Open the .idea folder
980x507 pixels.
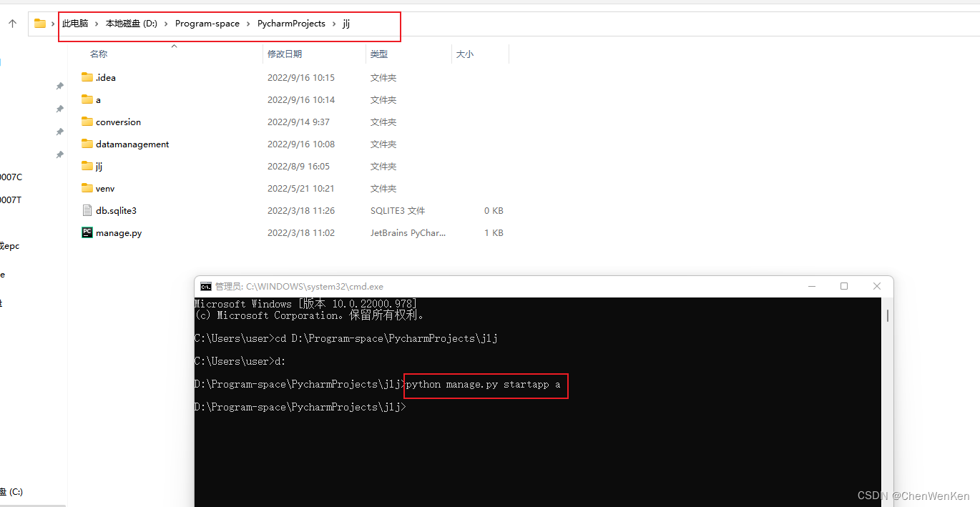(x=104, y=77)
